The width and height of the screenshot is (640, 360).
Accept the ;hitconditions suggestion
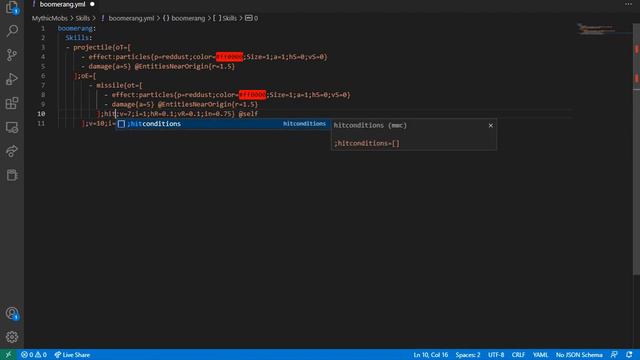pyautogui.click(x=222, y=124)
